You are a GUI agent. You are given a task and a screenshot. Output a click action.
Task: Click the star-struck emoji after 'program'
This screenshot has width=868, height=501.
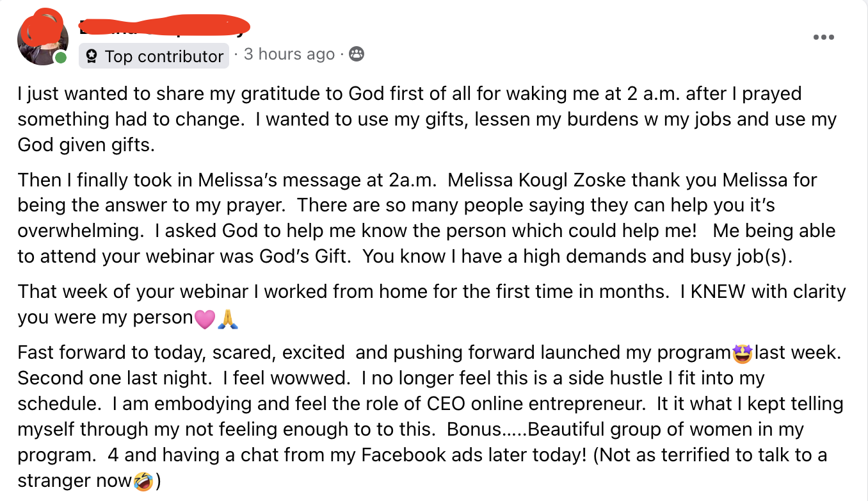click(x=743, y=353)
